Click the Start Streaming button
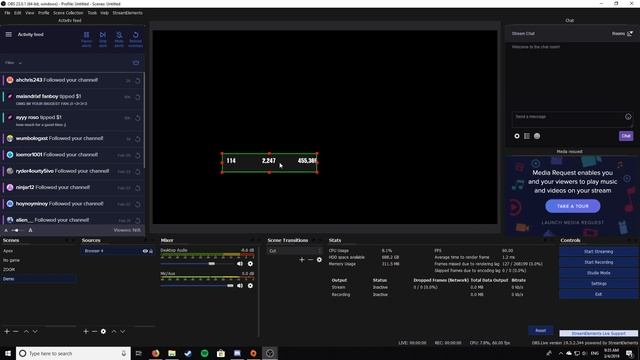 598,252
